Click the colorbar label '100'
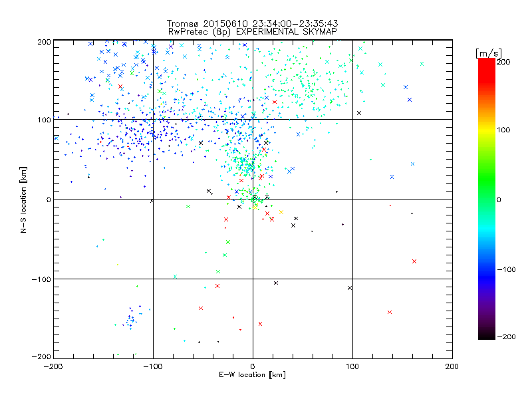532x399 pixels. tap(503, 130)
